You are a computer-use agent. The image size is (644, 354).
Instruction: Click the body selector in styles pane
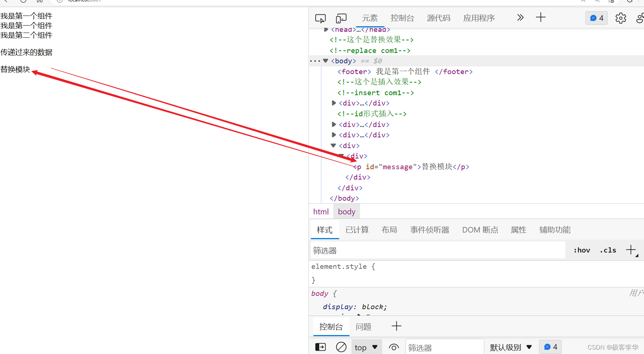click(320, 293)
